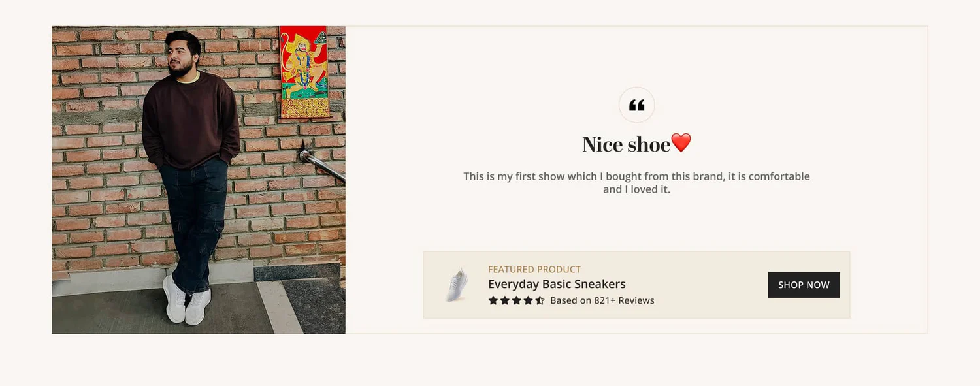Click the red heart emoji in the headline
Screen dimensions: 980x386
681,143
